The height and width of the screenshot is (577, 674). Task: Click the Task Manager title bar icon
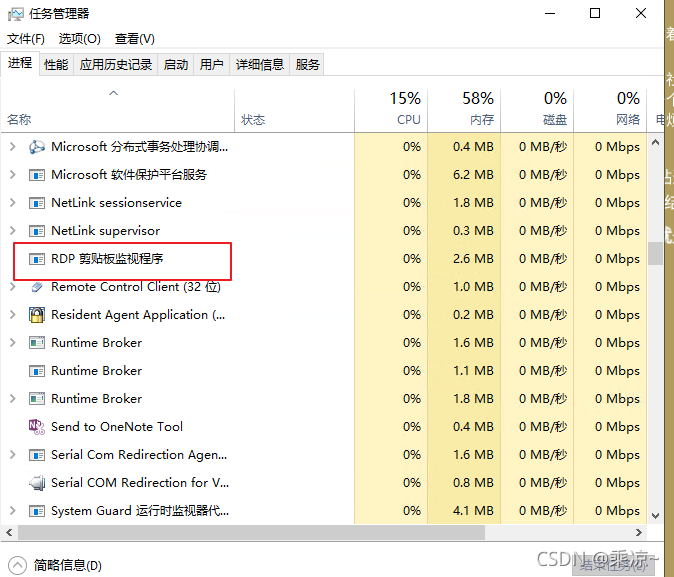click(x=15, y=14)
